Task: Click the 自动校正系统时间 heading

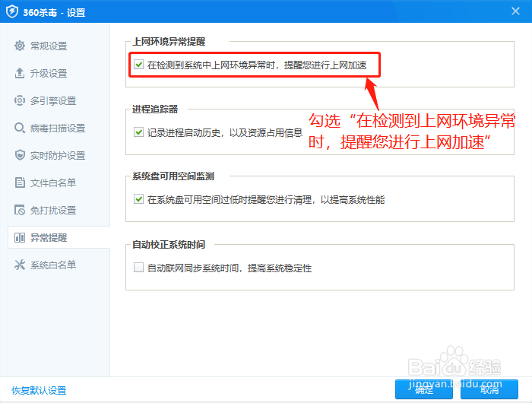Action: 169,244
